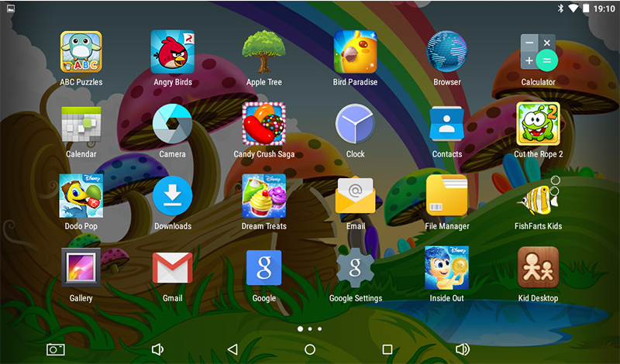The image size is (620, 364).
Task: Open the Calendar app
Action: pyautogui.click(x=81, y=124)
